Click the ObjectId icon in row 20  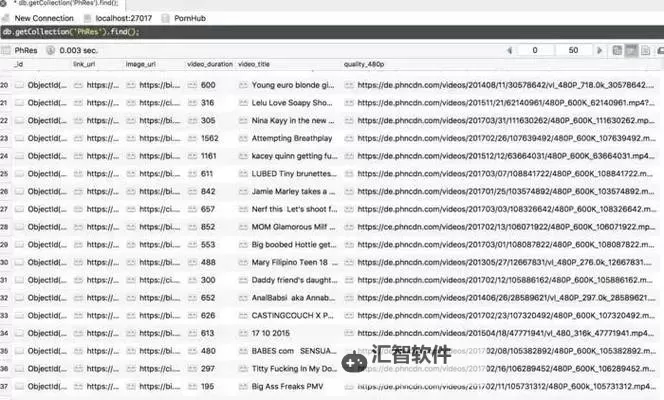click(19, 85)
